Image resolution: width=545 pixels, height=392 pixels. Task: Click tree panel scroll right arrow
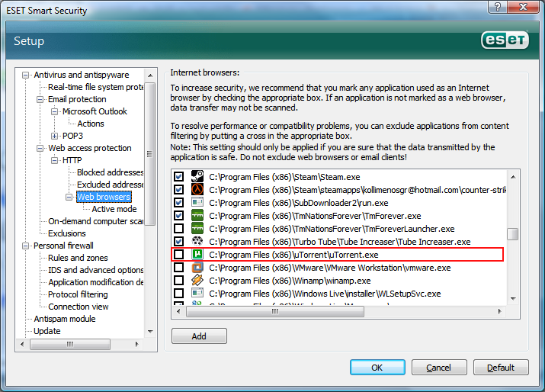pyautogui.click(x=137, y=344)
